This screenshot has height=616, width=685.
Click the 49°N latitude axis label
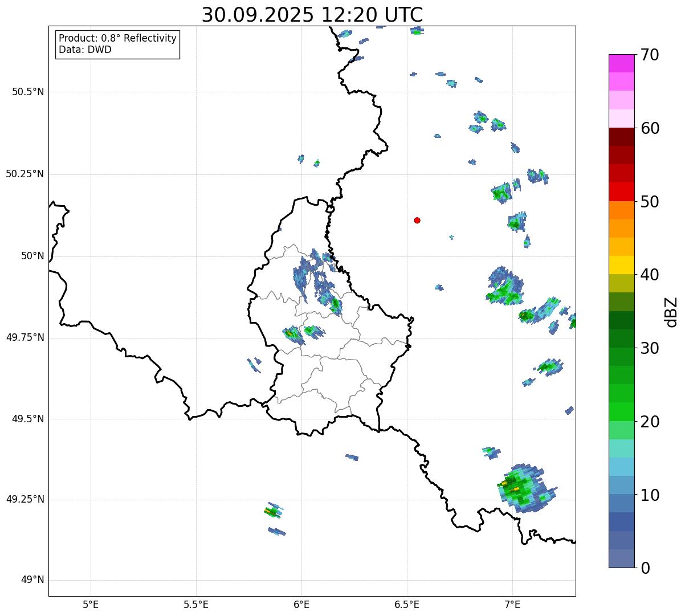(x=32, y=580)
